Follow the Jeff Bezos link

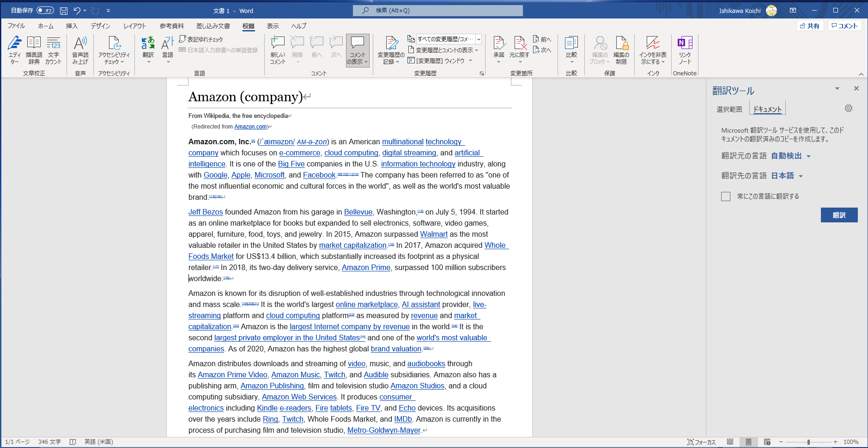(206, 212)
